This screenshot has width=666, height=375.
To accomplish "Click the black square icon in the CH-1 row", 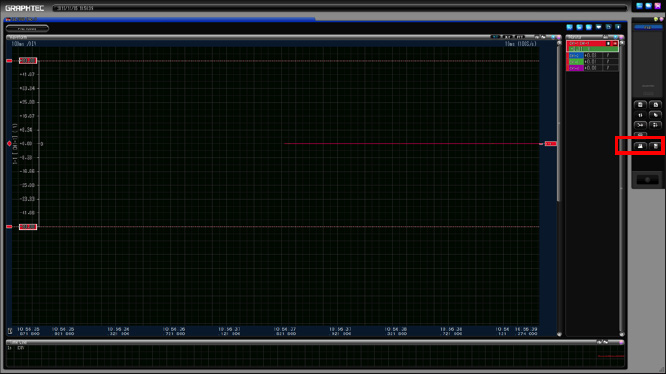I will 608,43.
